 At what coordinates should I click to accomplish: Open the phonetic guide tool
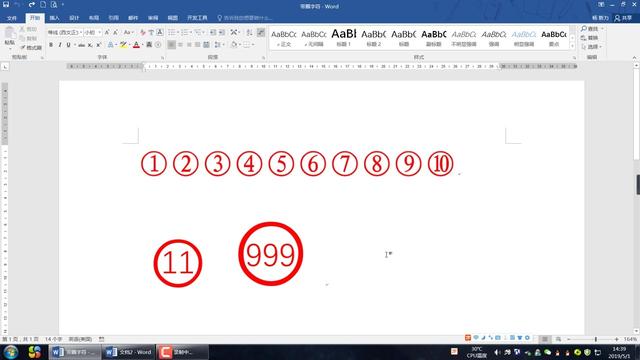pyautogui.click(x=151, y=32)
